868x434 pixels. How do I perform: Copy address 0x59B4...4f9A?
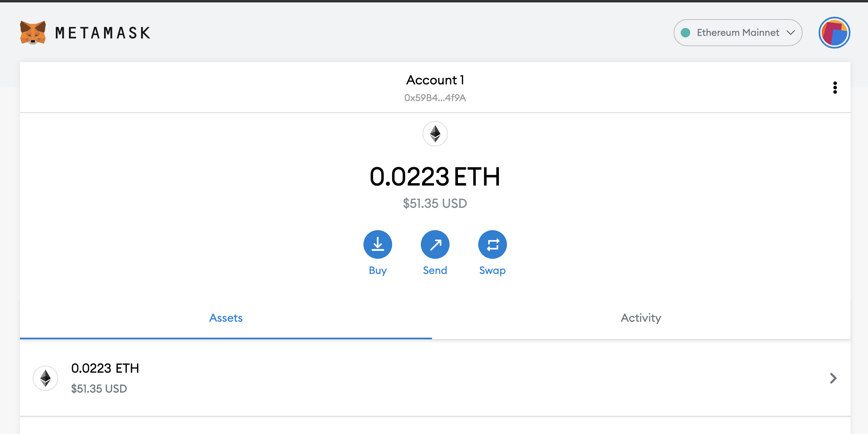[435, 98]
